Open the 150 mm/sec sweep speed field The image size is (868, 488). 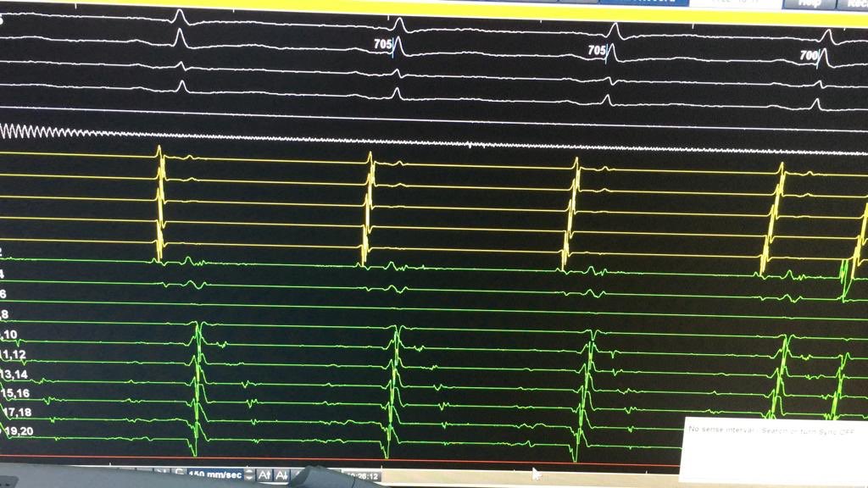[214, 474]
